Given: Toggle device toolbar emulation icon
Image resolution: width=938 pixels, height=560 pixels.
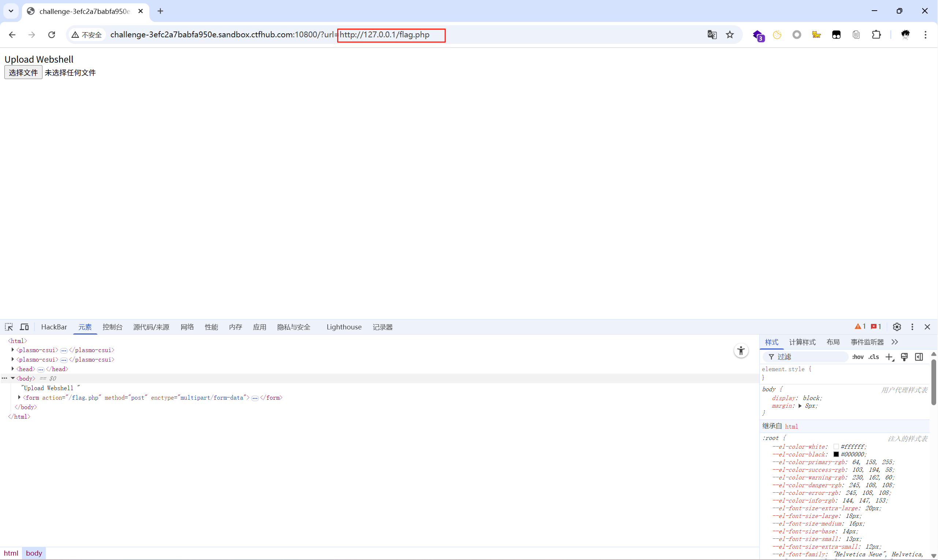Looking at the screenshot, I should pyautogui.click(x=25, y=327).
